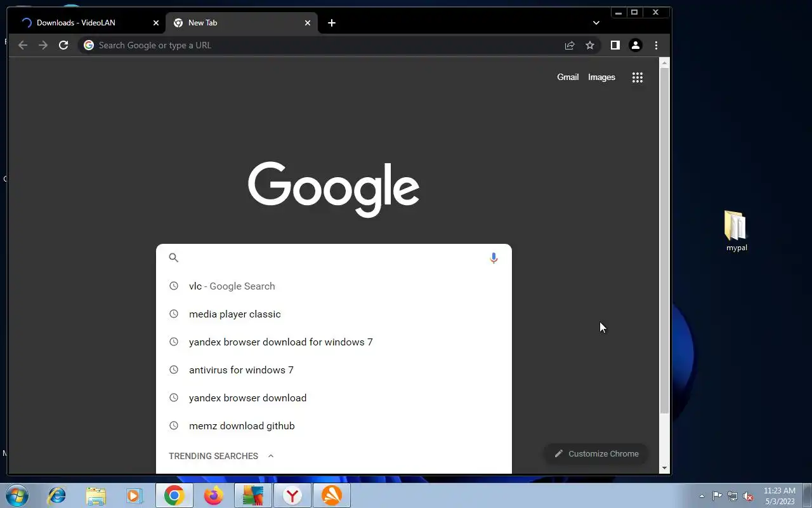This screenshot has height=508, width=812.
Task: Open the Gmail link
Action: 568,77
